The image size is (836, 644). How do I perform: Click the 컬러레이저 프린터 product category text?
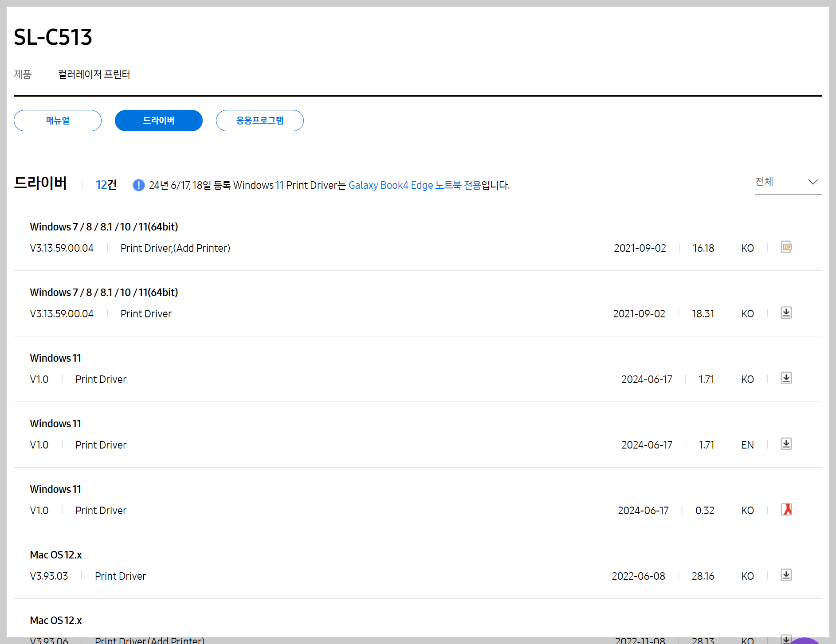click(x=94, y=74)
